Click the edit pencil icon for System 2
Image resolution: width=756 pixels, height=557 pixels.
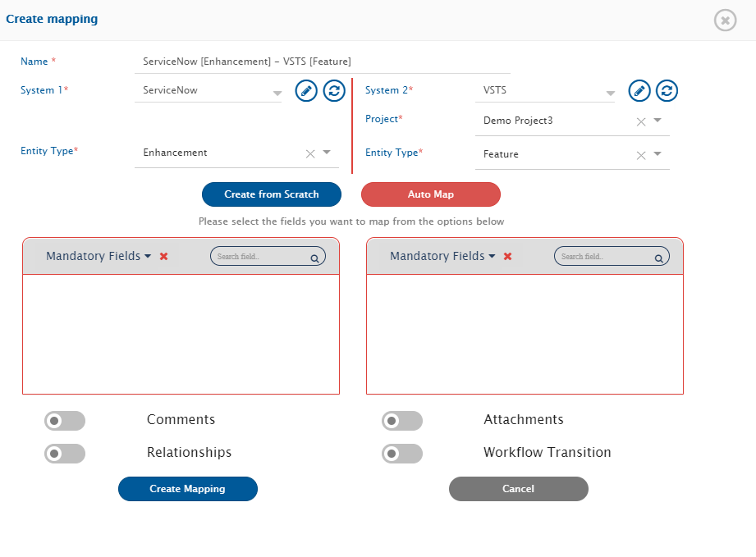(639, 90)
